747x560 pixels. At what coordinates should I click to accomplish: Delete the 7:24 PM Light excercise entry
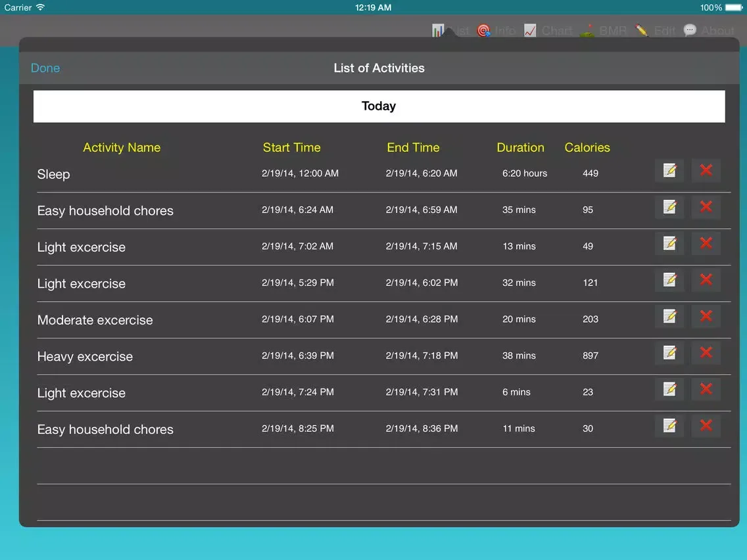(706, 389)
